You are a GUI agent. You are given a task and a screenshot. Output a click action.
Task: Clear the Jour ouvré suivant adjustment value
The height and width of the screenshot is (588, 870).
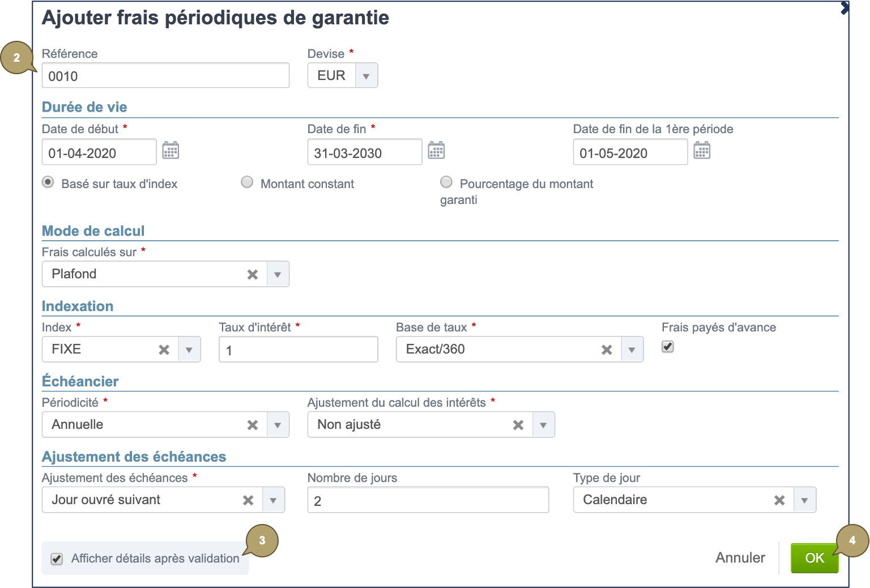(248, 500)
